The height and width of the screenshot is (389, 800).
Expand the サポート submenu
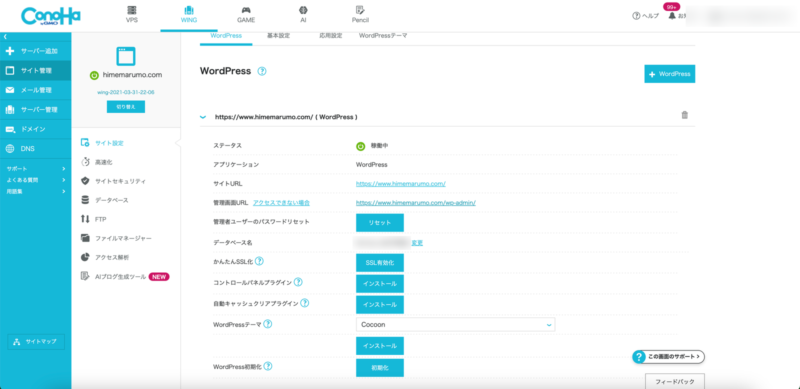[x=36, y=168]
